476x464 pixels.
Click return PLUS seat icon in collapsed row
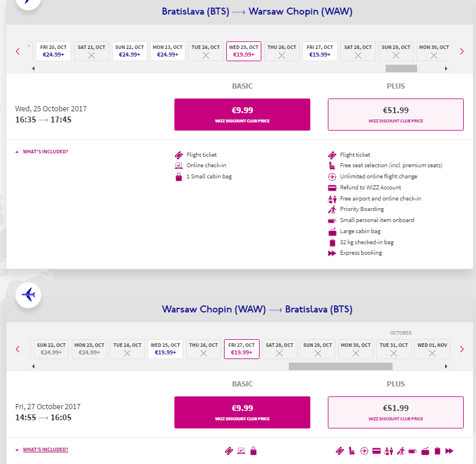[x=352, y=451]
